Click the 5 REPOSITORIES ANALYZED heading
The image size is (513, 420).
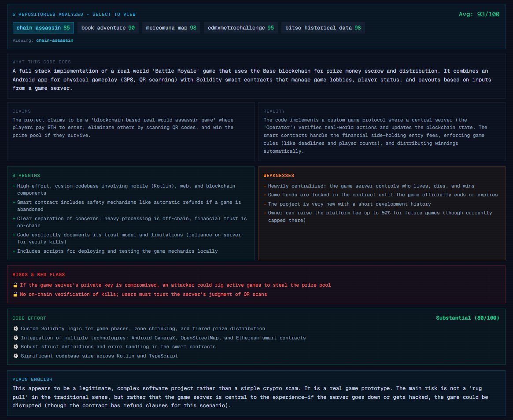pos(74,15)
